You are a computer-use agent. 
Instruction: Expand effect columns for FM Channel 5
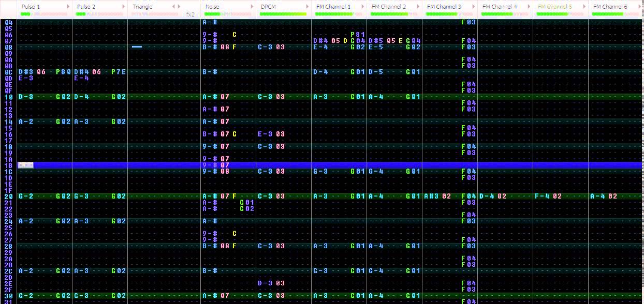point(585,7)
